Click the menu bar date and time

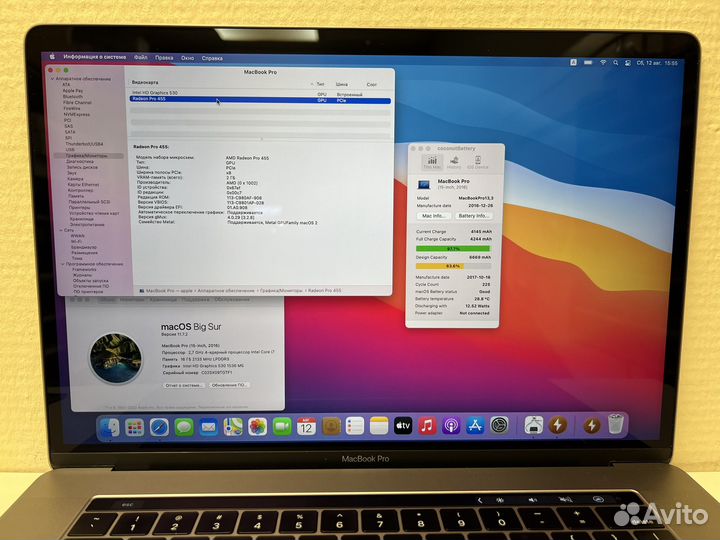(657, 63)
